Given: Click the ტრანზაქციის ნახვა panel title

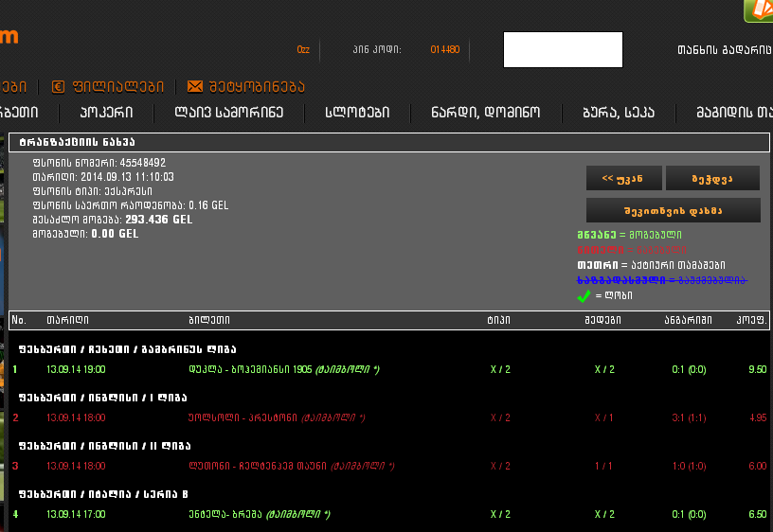Looking at the screenshot, I should coord(77,142).
